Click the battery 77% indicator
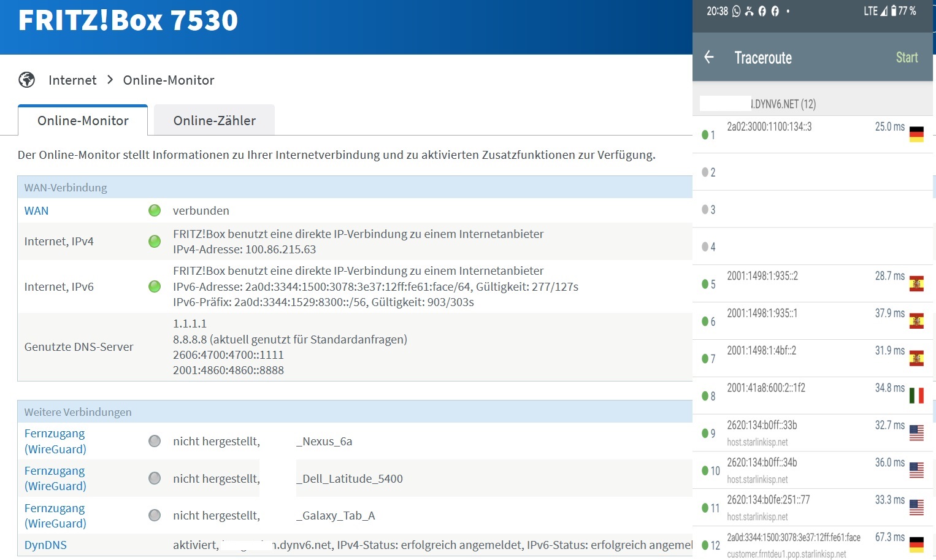The height and width of the screenshot is (560, 936). pyautogui.click(x=903, y=11)
